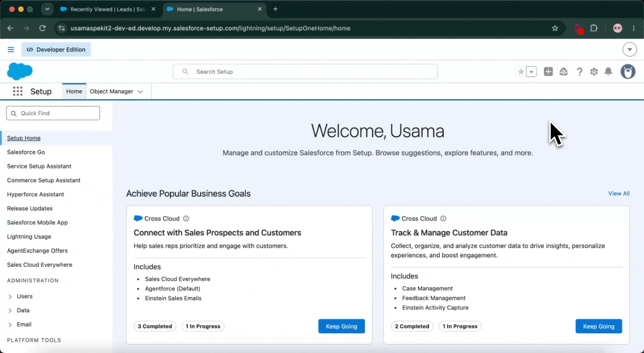This screenshot has width=644, height=353.
Task: Open the App Launcher grid icon
Action: 18,91
